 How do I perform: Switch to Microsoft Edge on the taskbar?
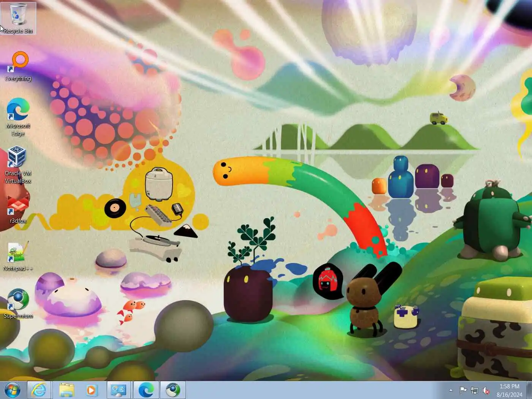[x=146, y=390]
